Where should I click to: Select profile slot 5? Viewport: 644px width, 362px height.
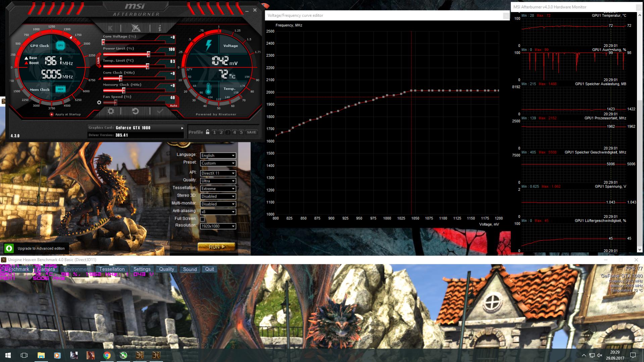click(x=241, y=132)
